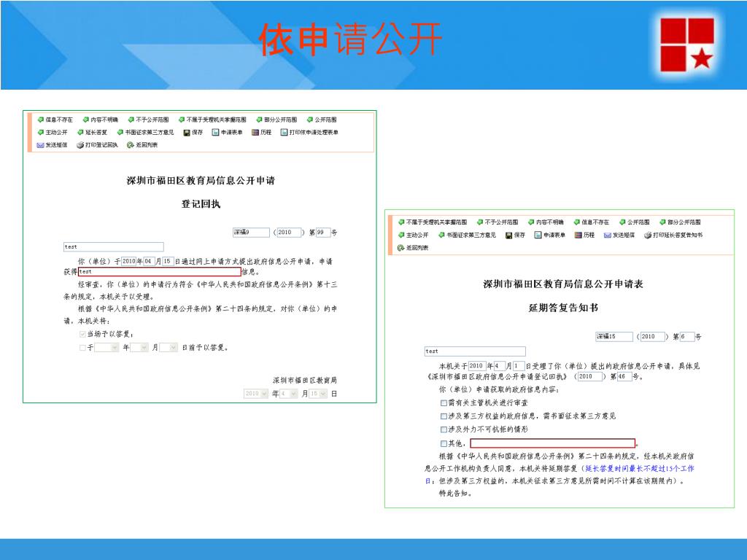Click the red-bordered test information field

pos(160,271)
